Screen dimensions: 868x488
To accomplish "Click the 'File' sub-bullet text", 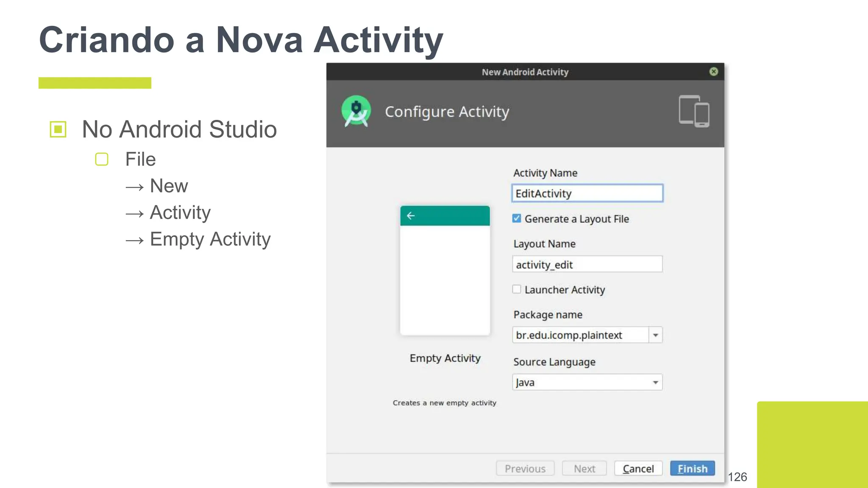I will [x=140, y=159].
